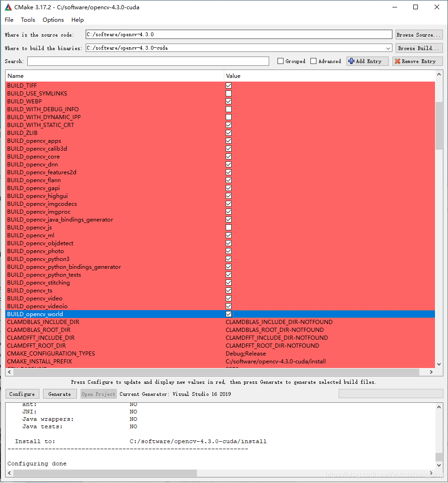This screenshot has height=483, width=448.
Task: Click the output log horizontal scrollbar thumb
Action: 105,473
